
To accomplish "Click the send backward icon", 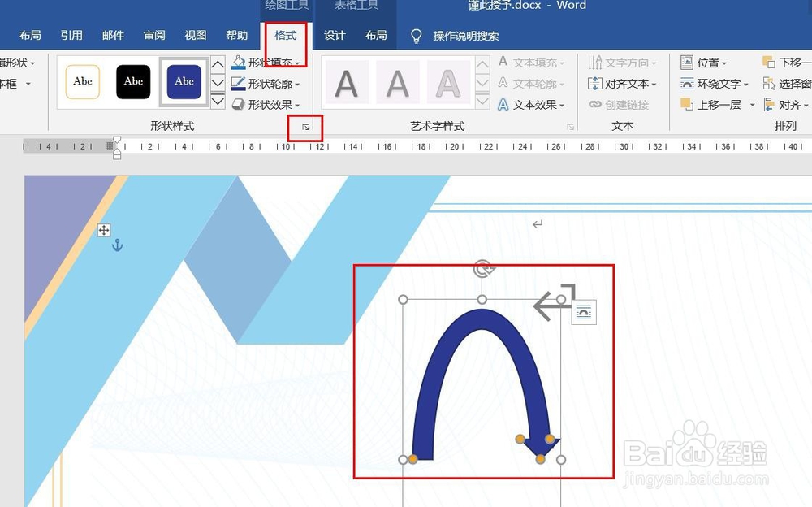I will coord(768,63).
